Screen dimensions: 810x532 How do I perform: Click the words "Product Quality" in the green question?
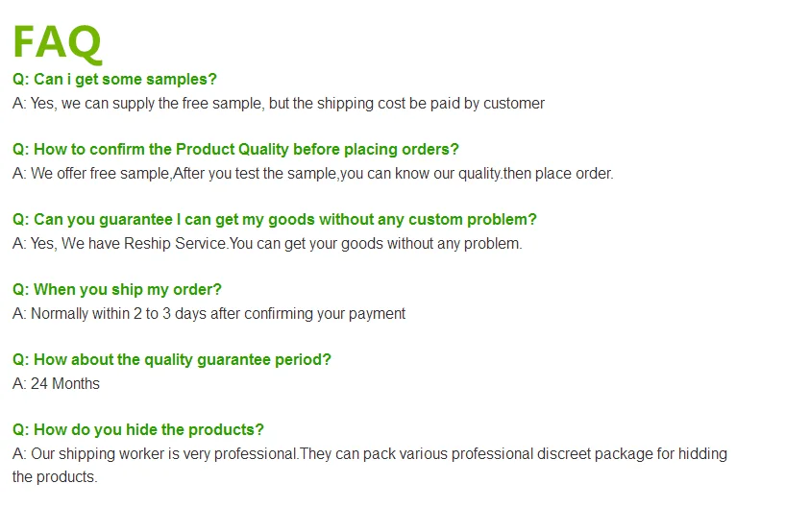tap(233, 150)
